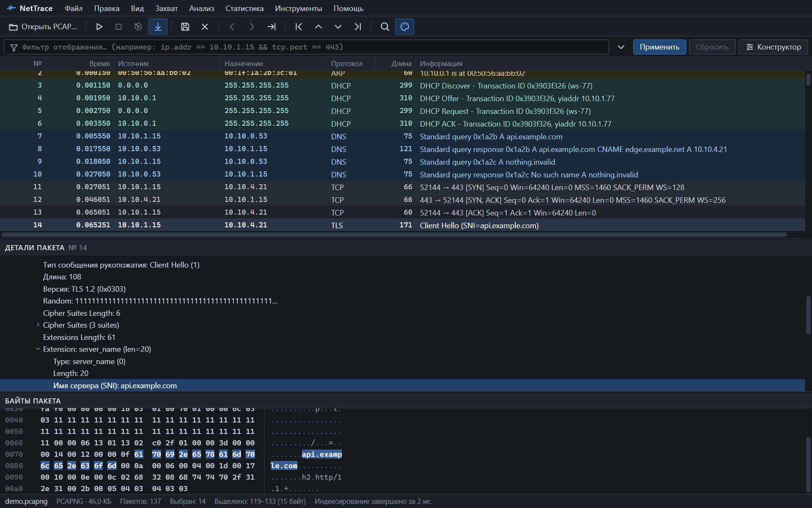Open the Конструктор filter builder

(773, 47)
